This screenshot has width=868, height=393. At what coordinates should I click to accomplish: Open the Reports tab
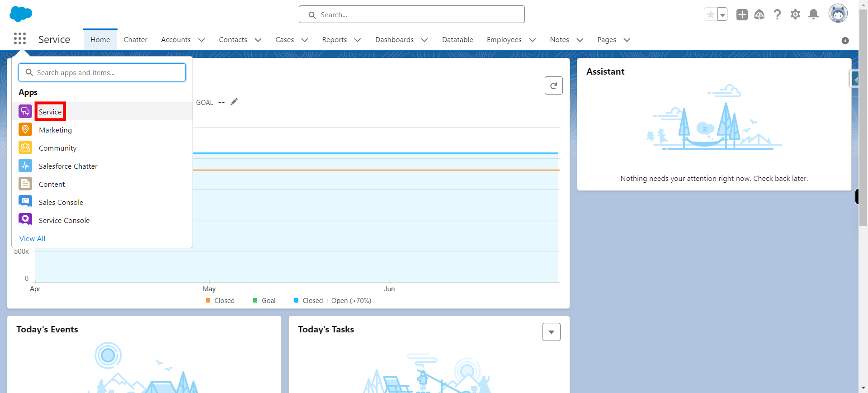335,40
